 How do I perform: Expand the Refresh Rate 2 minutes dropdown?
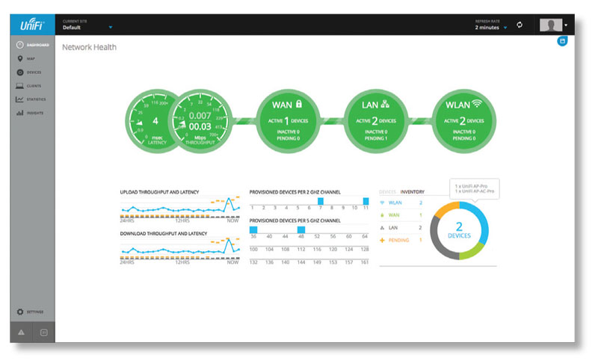[491, 25]
